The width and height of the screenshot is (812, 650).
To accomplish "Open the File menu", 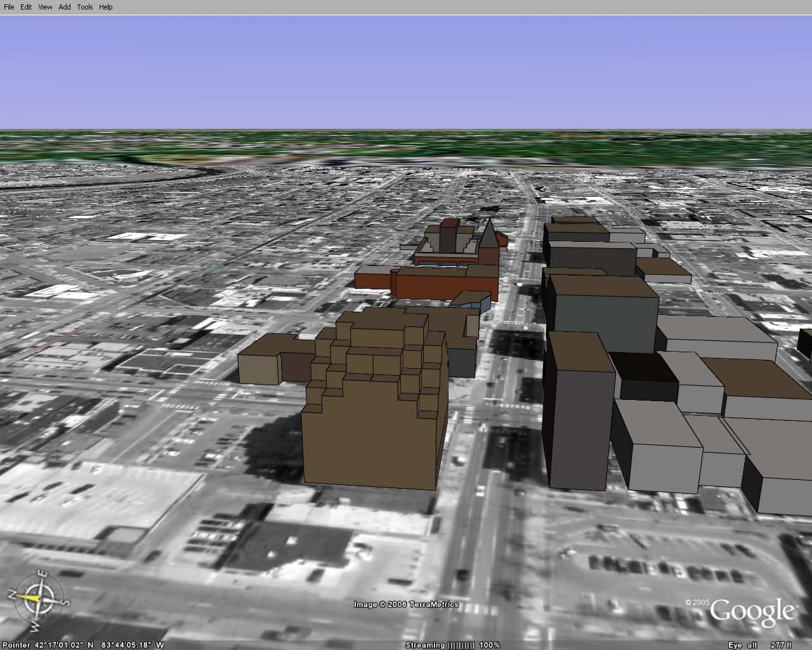I will click(9, 7).
